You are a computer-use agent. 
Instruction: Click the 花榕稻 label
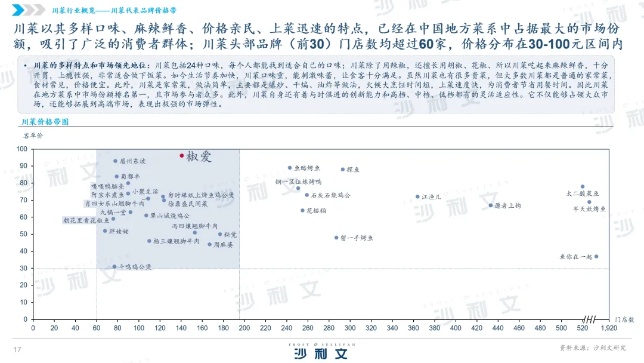point(317,211)
